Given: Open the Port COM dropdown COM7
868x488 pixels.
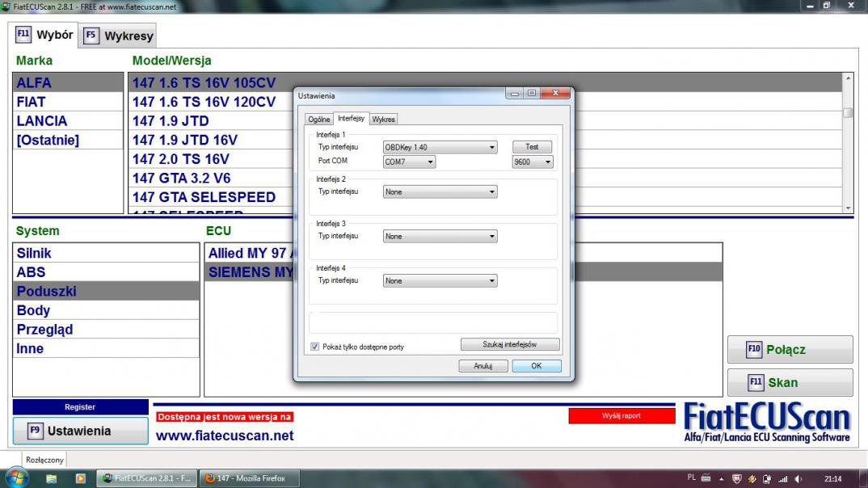Looking at the screenshot, I should (x=409, y=162).
